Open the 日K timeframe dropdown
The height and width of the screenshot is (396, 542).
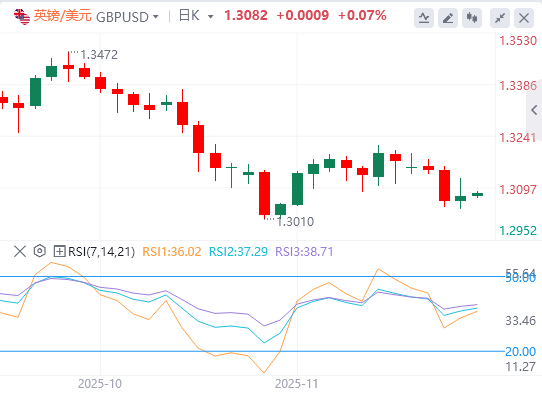coord(196,16)
